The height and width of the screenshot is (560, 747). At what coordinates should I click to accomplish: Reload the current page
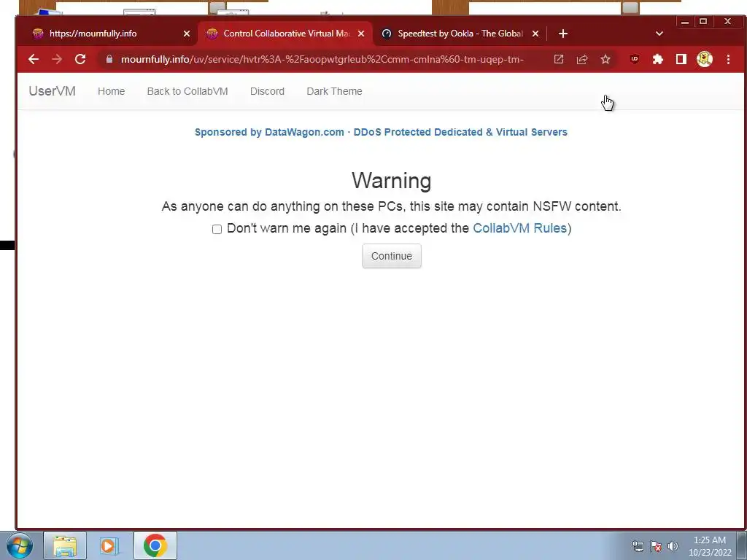click(80, 59)
